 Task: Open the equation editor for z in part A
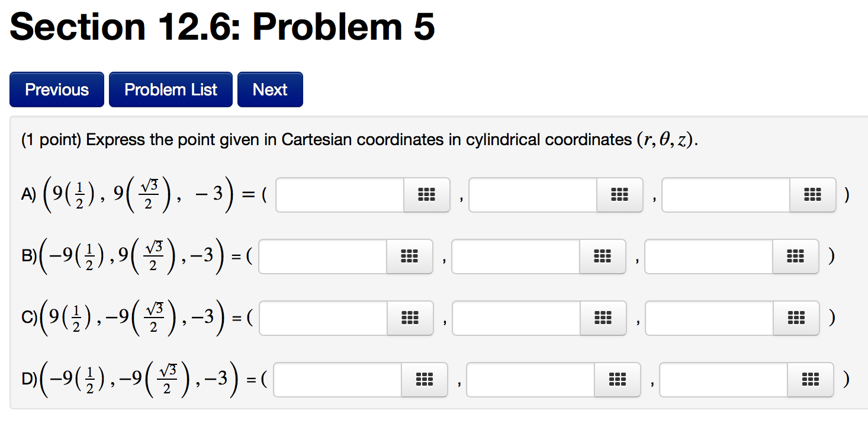[812, 195]
